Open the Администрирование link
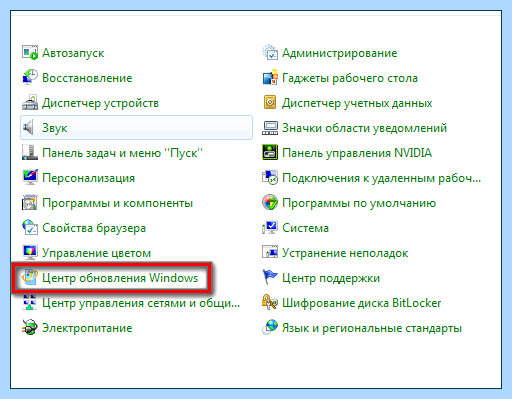 tap(340, 53)
